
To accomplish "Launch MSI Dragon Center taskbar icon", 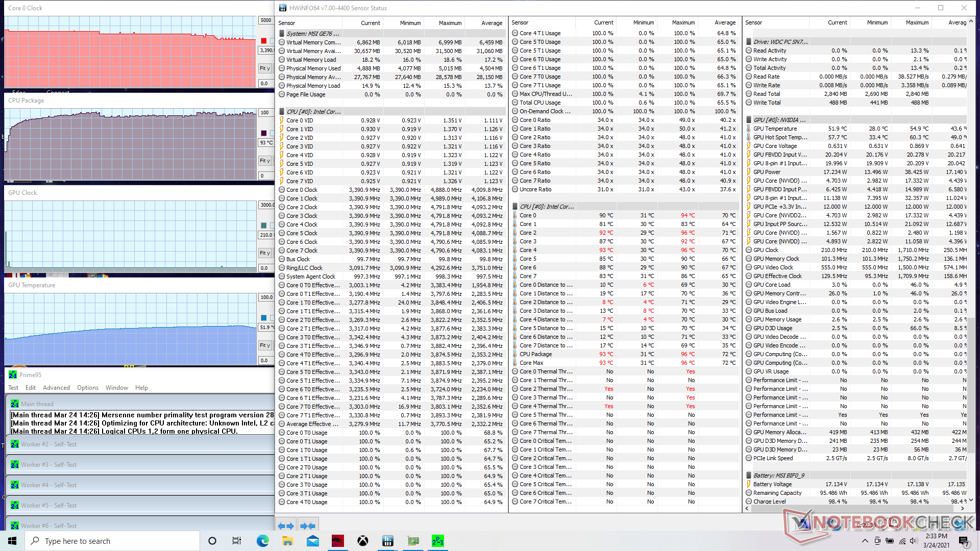I will click(x=337, y=541).
